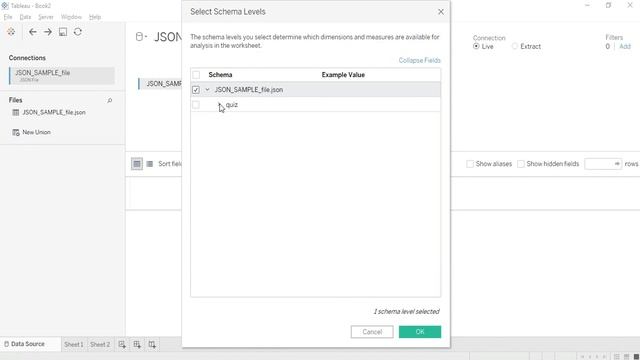The height and width of the screenshot is (360, 640).
Task: Cancel the schema level selection
Action: pos(372,332)
